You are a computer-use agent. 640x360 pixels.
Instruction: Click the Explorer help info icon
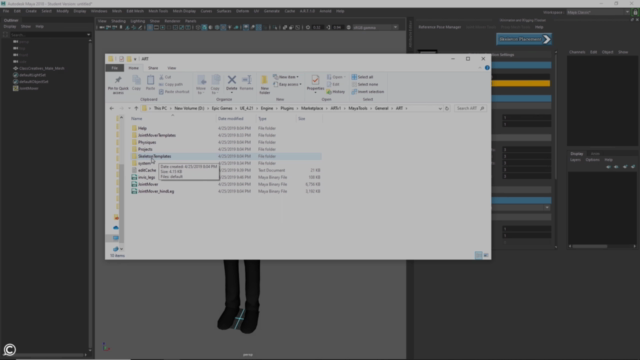[487, 68]
